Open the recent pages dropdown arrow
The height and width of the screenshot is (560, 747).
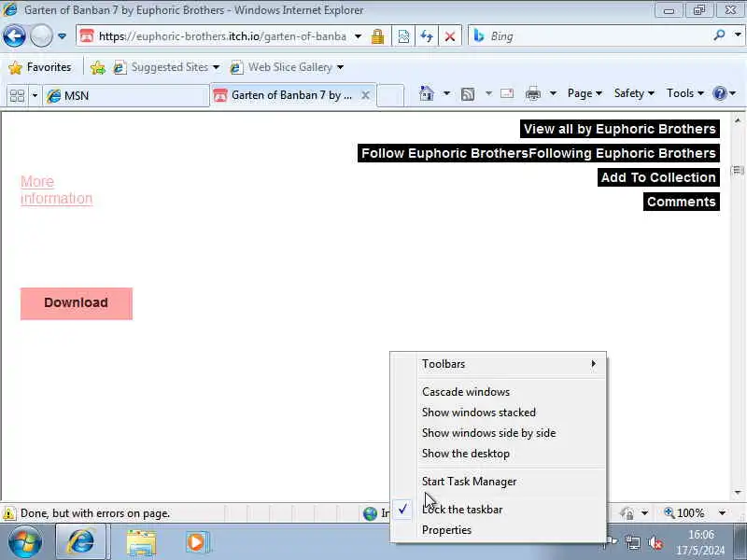pos(62,36)
